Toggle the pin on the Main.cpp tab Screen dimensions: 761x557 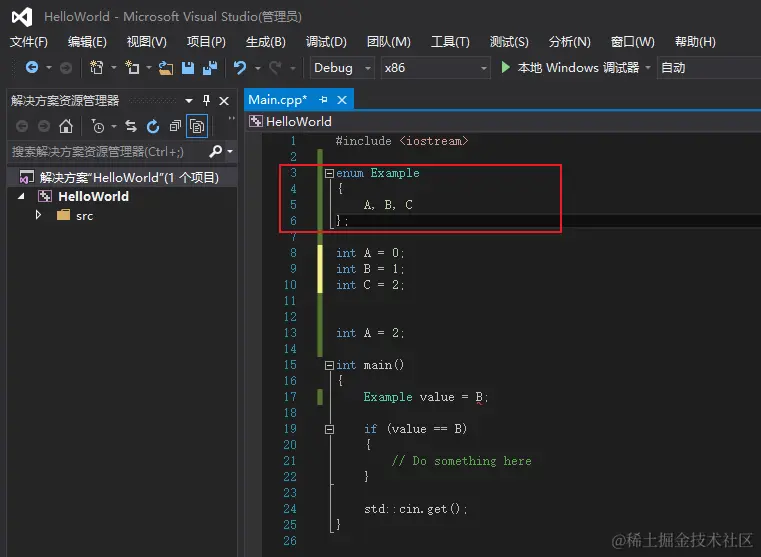click(323, 100)
